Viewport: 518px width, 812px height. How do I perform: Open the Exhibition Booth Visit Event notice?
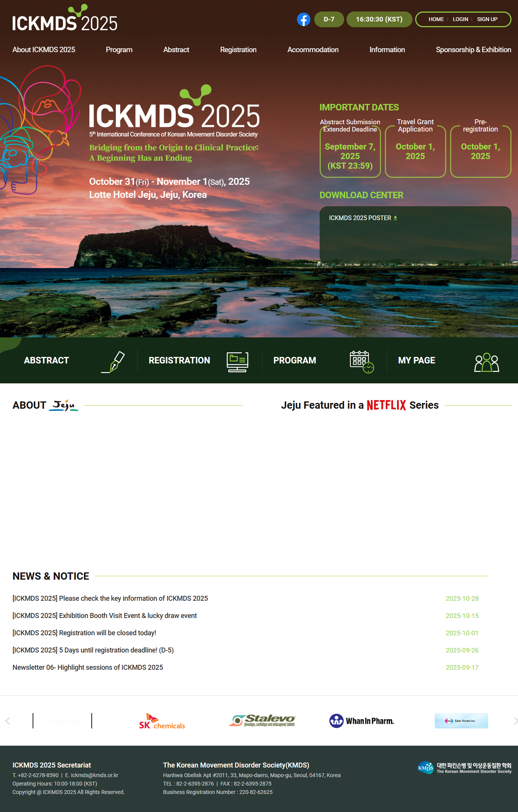pyautogui.click(x=105, y=616)
